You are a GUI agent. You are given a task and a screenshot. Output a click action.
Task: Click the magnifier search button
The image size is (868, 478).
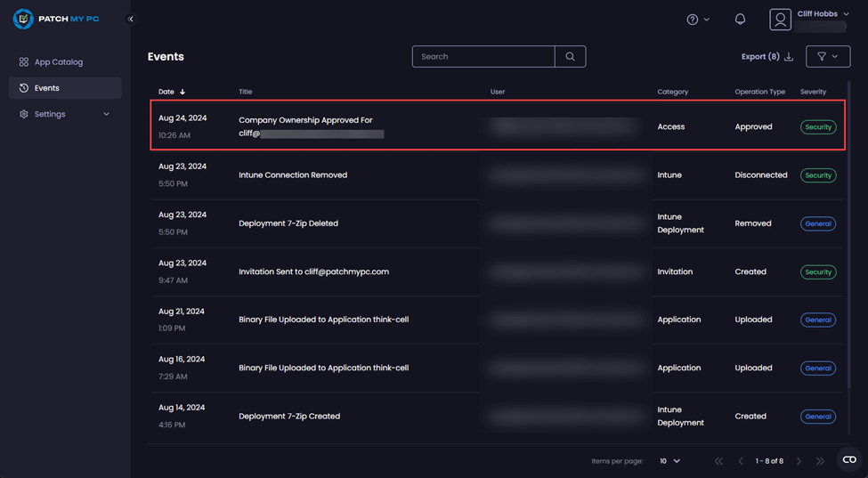point(570,56)
